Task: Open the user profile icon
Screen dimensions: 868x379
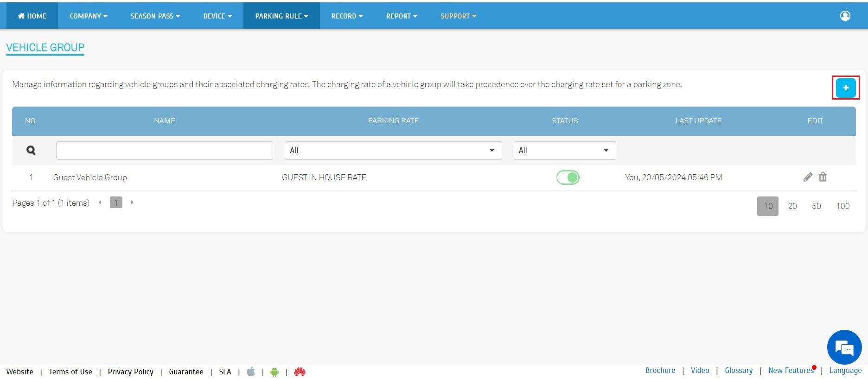Action: coord(845,16)
